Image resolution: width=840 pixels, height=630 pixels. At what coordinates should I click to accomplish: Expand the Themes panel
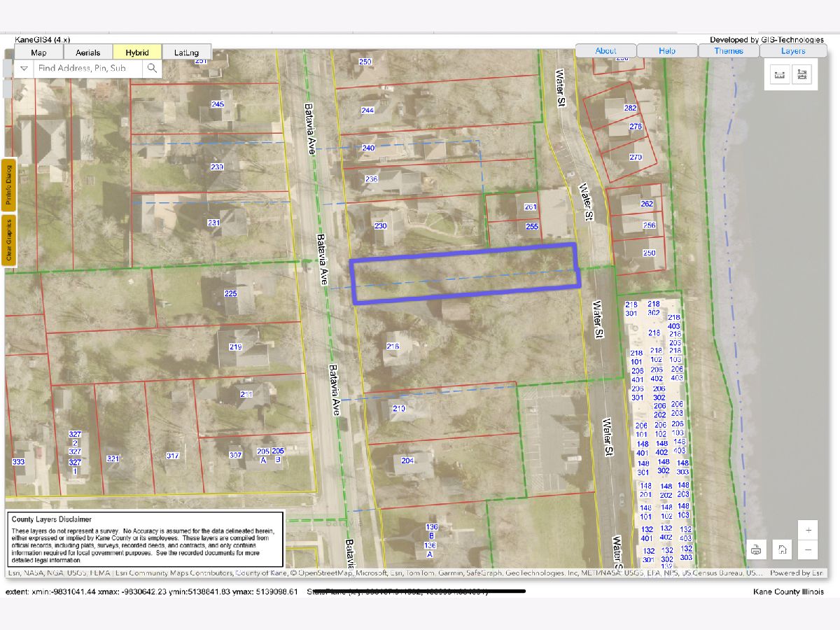tap(729, 51)
